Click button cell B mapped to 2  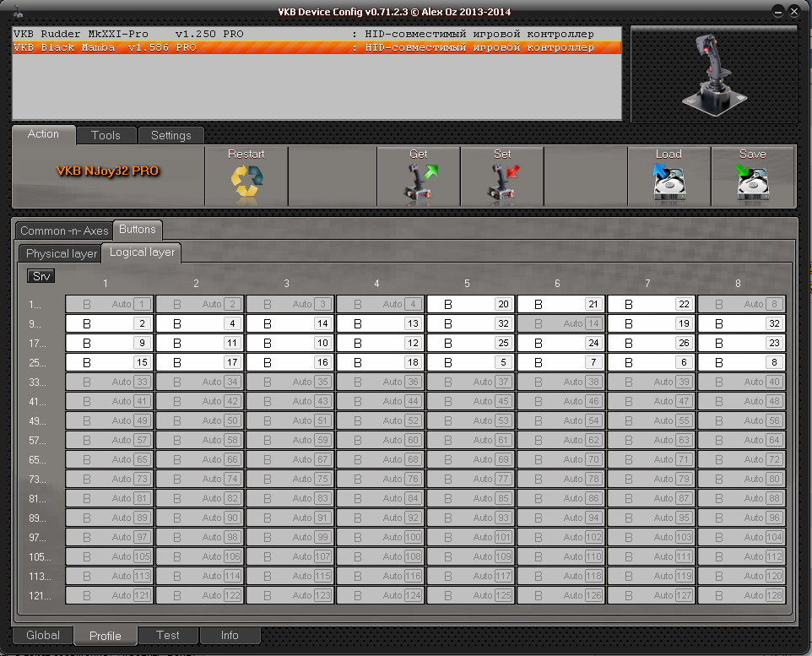tap(109, 324)
